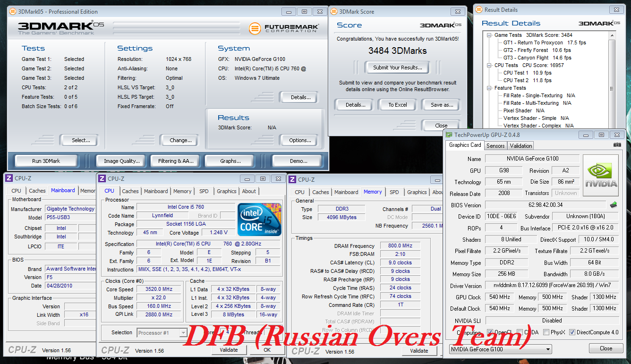Open the NVIDIA GeForce G100 GPU dropdown
The image size is (631, 364).
(x=500, y=349)
